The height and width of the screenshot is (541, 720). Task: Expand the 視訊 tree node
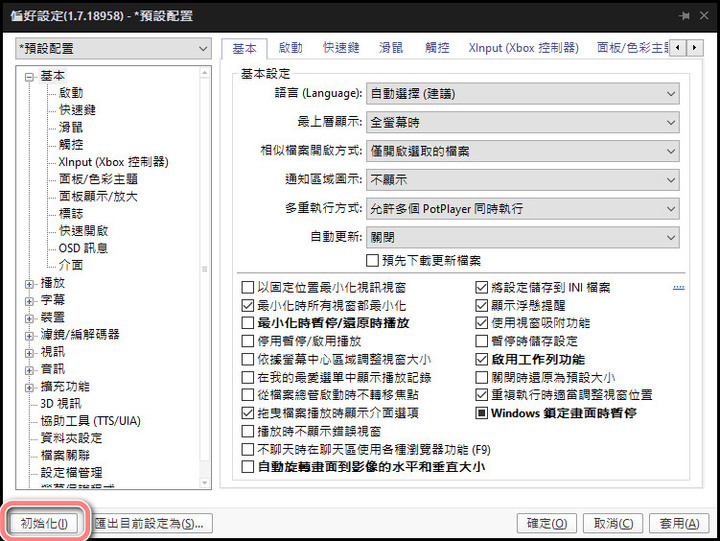tap(29, 353)
